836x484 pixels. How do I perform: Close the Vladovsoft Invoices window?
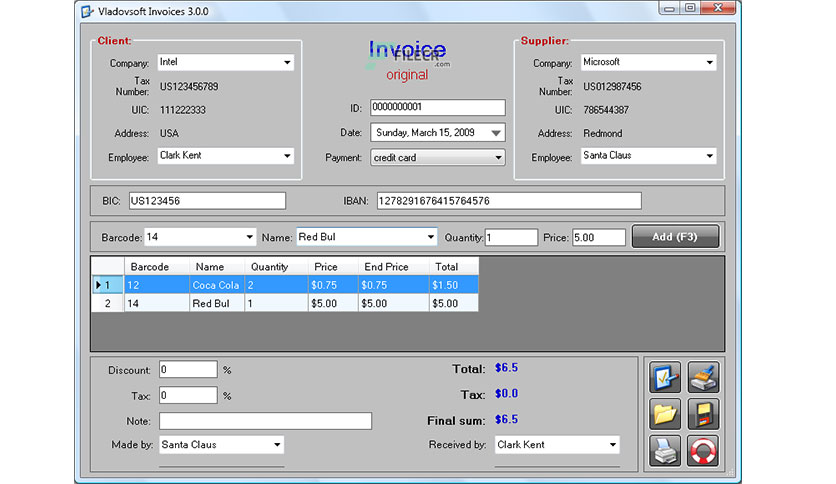[x=718, y=8]
